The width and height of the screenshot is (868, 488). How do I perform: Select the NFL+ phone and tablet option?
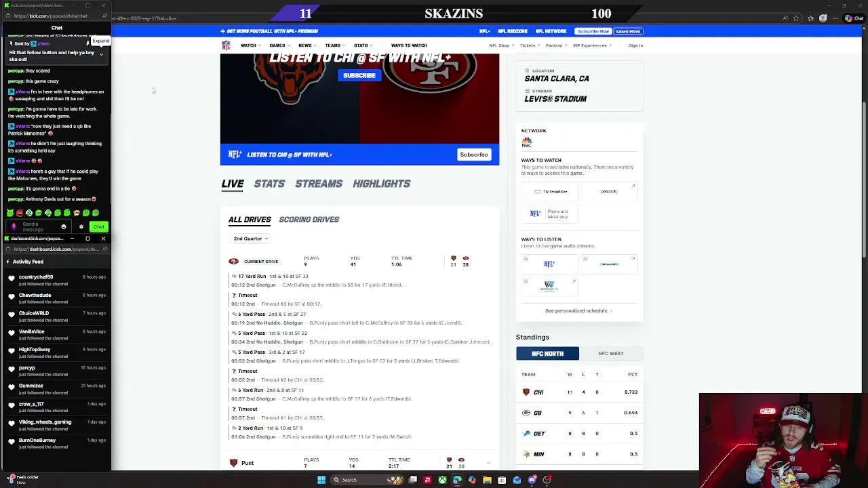[550, 213]
